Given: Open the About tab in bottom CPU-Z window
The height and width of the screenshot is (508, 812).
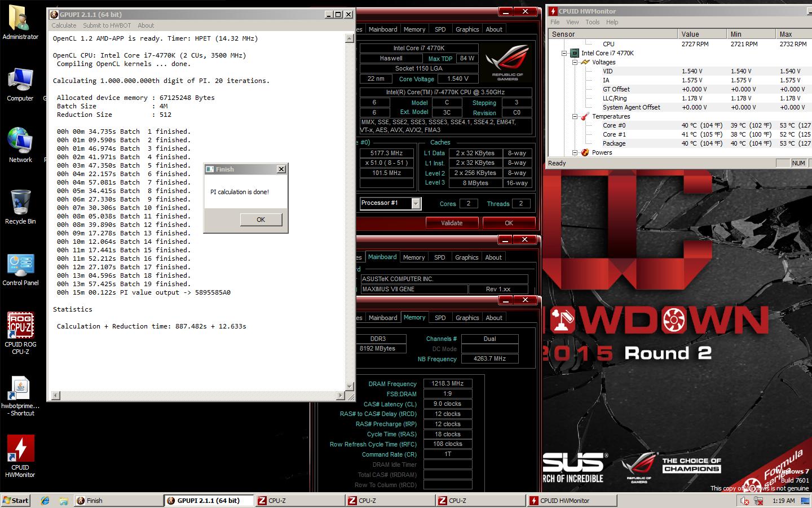Looking at the screenshot, I should [x=494, y=318].
